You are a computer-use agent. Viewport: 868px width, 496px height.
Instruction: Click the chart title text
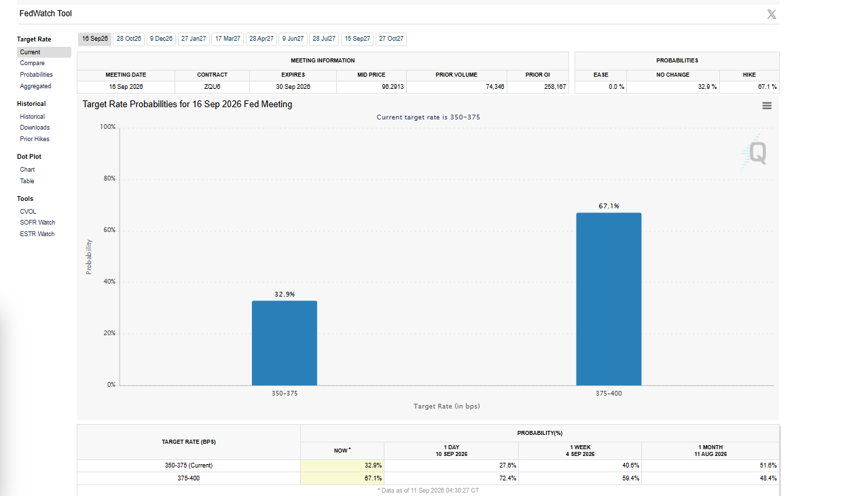coord(187,104)
